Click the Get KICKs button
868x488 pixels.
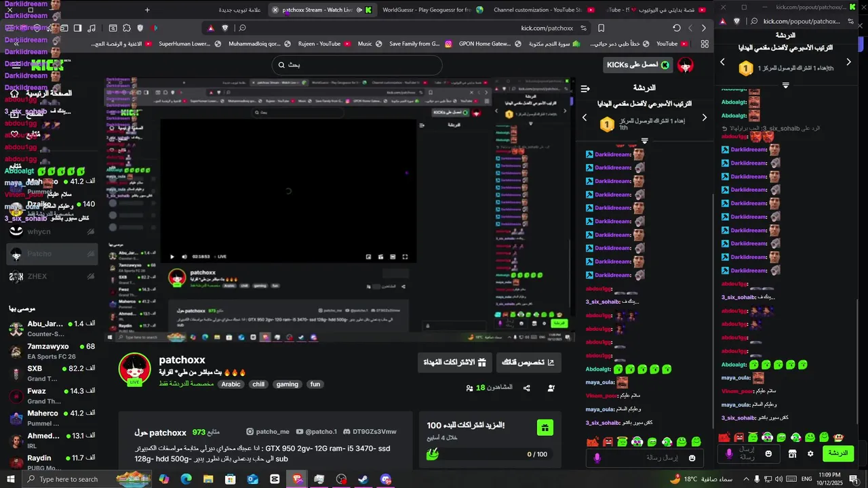(x=637, y=64)
